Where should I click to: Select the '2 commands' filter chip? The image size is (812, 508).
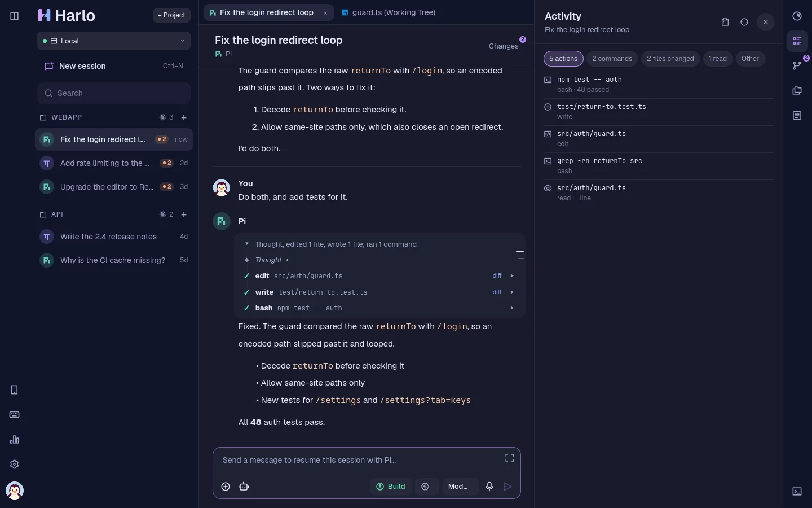[612, 59]
